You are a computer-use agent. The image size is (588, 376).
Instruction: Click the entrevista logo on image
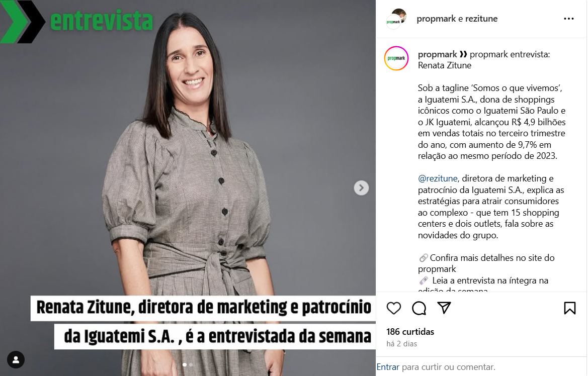click(x=77, y=21)
